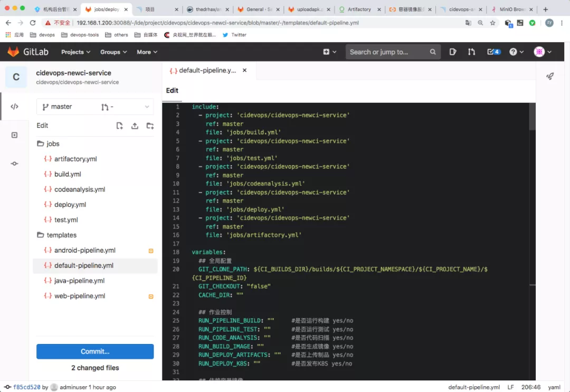Open the Projects dropdown menu
570x392 pixels.
[x=75, y=52]
